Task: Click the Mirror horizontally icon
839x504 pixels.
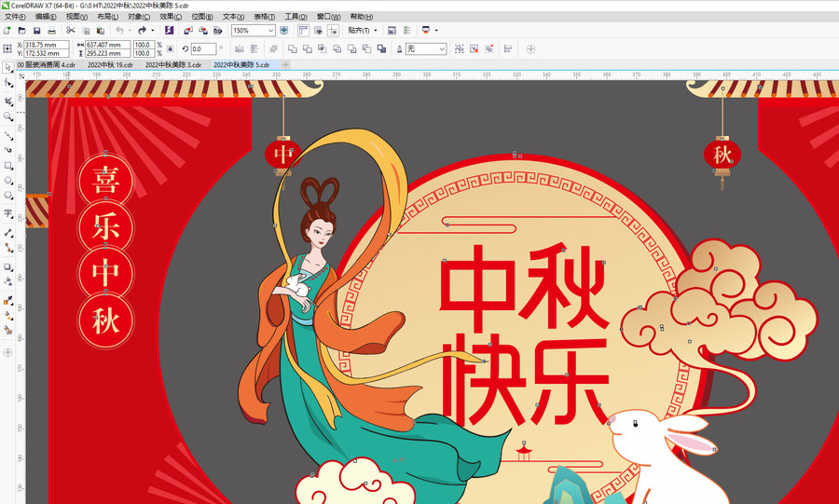Action: click(240, 49)
